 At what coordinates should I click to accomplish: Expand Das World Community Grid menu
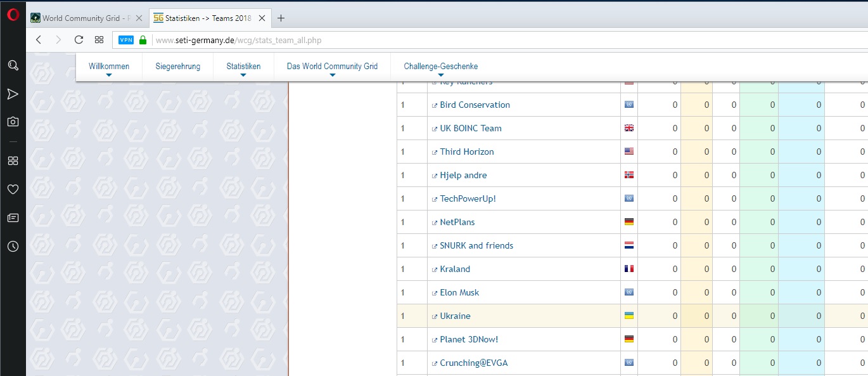(332, 67)
